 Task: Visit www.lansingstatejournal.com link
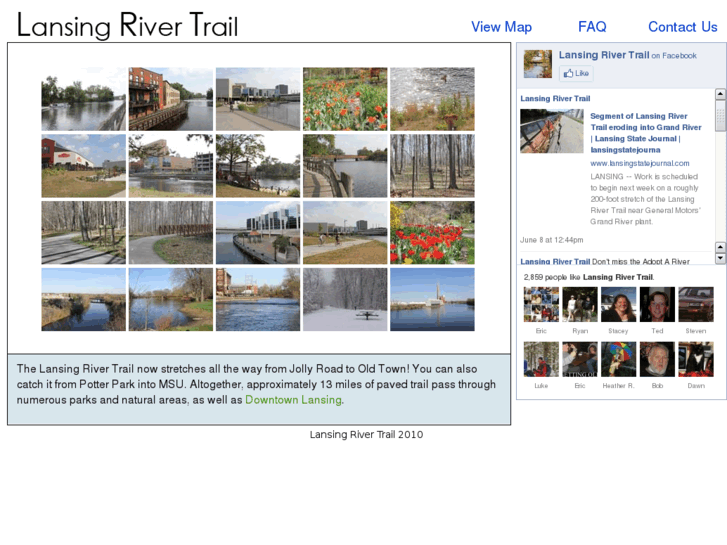coord(639,163)
